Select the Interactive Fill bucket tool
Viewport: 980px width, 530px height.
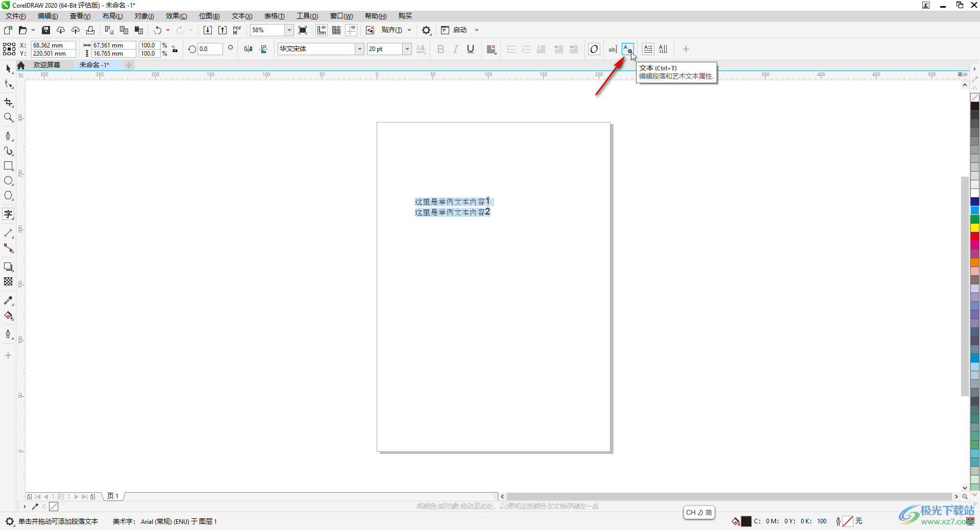[x=8, y=316]
